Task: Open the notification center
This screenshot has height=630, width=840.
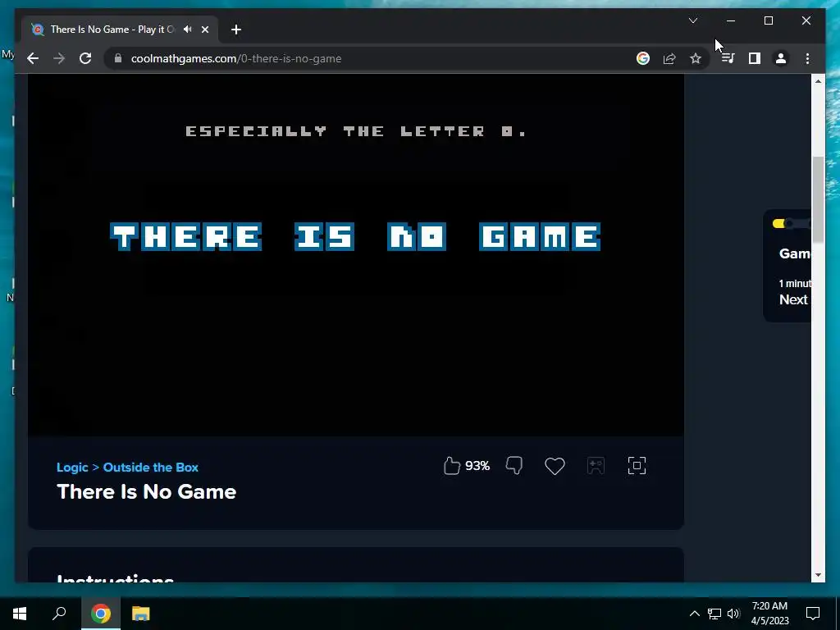Action: 813,614
